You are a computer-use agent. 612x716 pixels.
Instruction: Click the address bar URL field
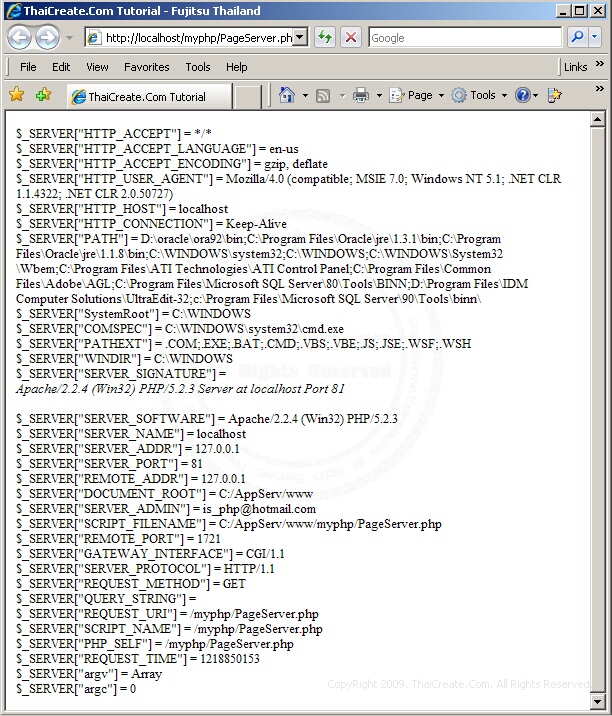[x=189, y=38]
